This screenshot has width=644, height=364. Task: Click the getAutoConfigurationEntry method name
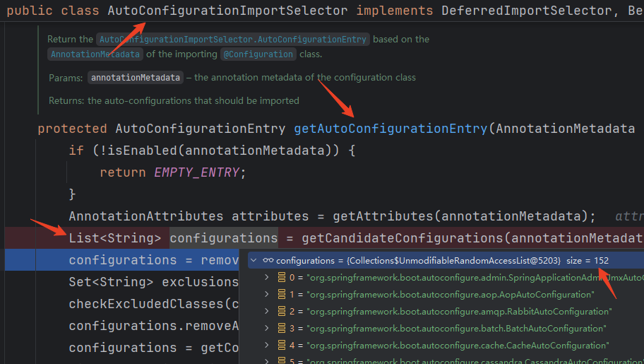[390, 129]
